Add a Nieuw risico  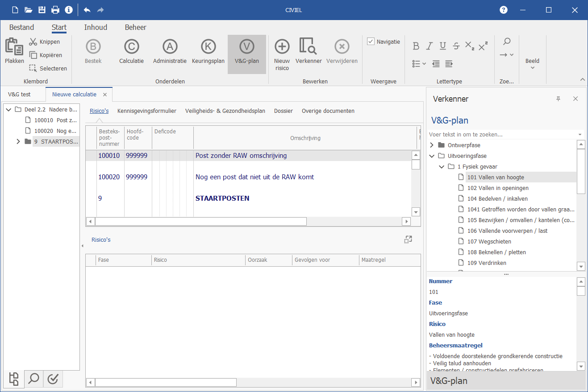[x=282, y=54]
